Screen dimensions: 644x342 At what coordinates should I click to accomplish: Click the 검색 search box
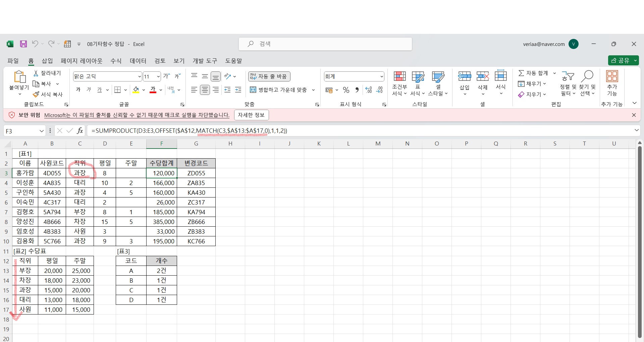(325, 44)
